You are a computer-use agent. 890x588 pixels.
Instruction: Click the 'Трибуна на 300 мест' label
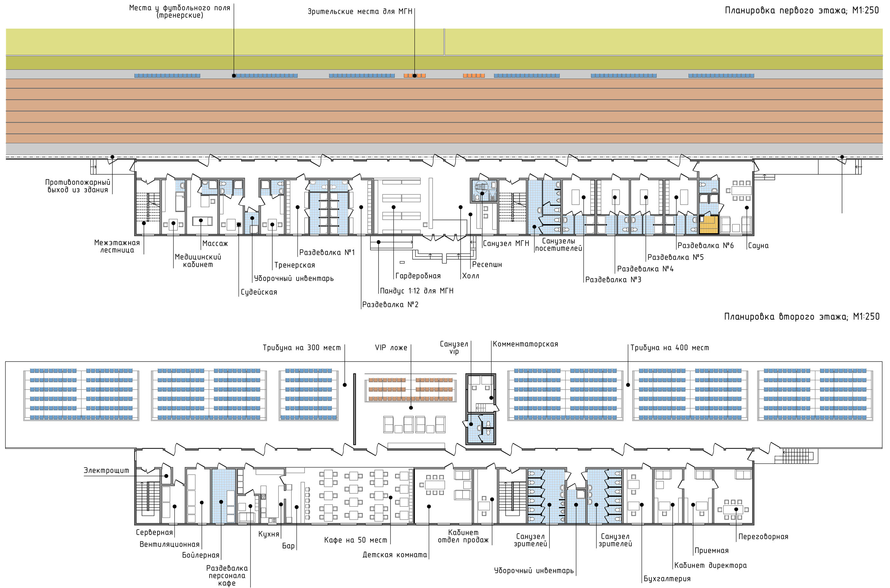click(x=302, y=348)
